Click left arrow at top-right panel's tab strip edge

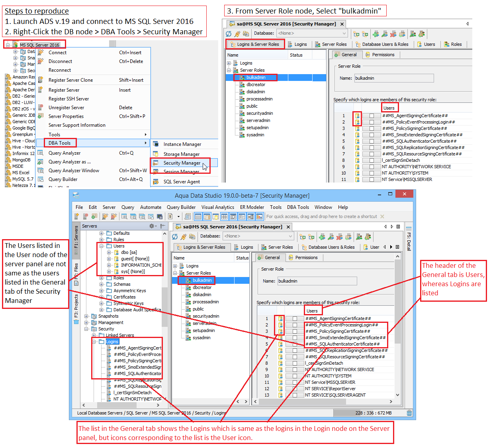click(x=467, y=24)
